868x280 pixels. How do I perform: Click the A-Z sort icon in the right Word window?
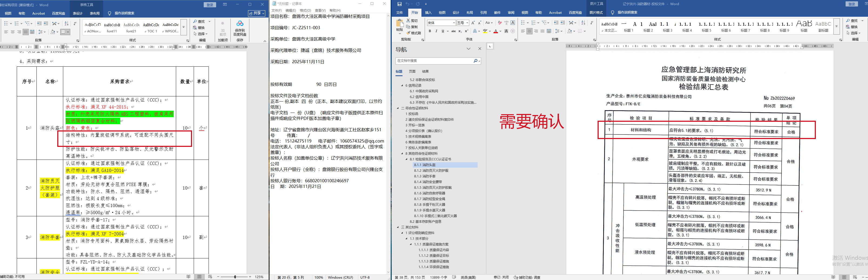(583, 23)
